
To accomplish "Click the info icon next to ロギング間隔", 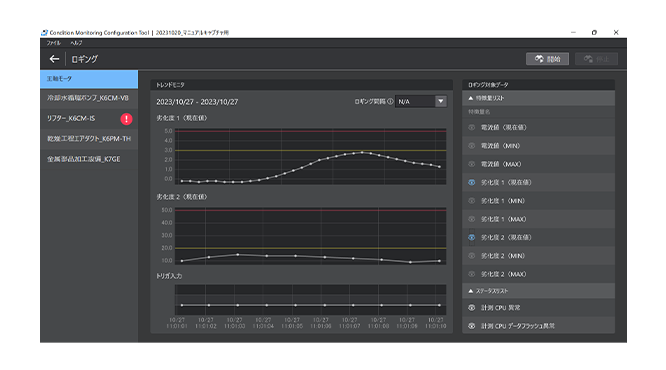I will click(390, 102).
